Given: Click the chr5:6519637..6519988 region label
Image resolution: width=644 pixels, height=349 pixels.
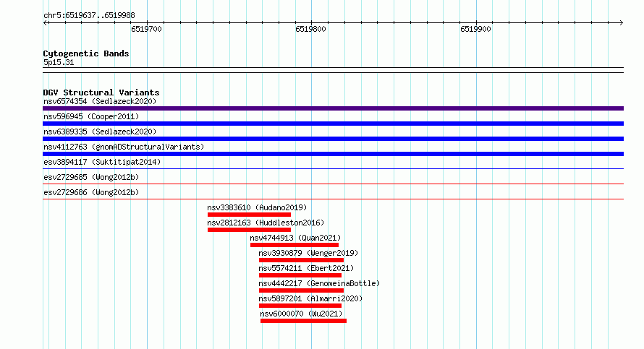Looking at the screenshot, I should pyautogui.click(x=89, y=16).
